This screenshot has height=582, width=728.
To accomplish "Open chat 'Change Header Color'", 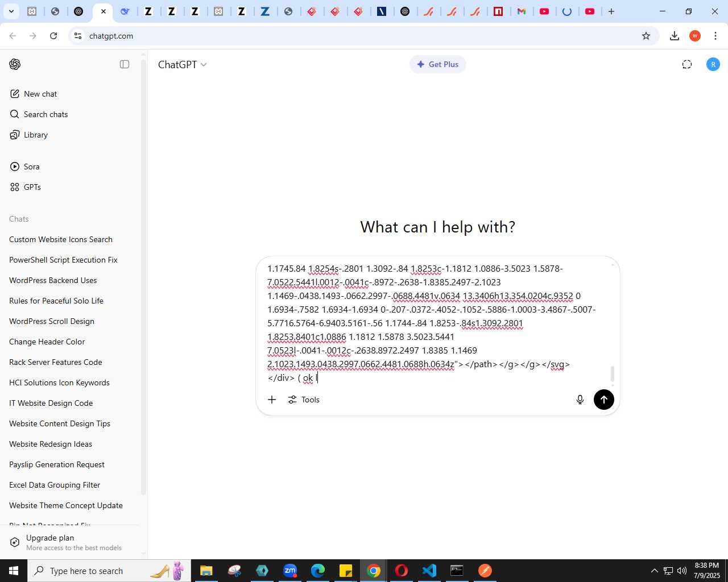I will point(47,342).
